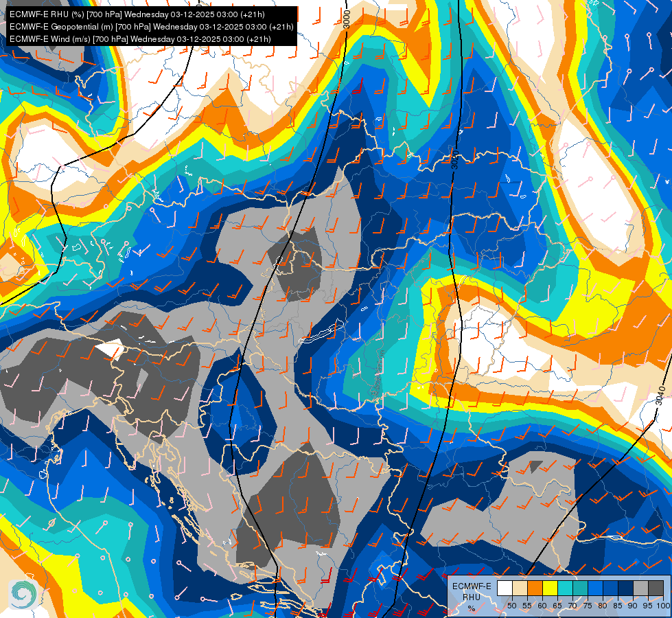Click the legend percent unit symbol
The image size is (672, 618).
tap(472, 608)
